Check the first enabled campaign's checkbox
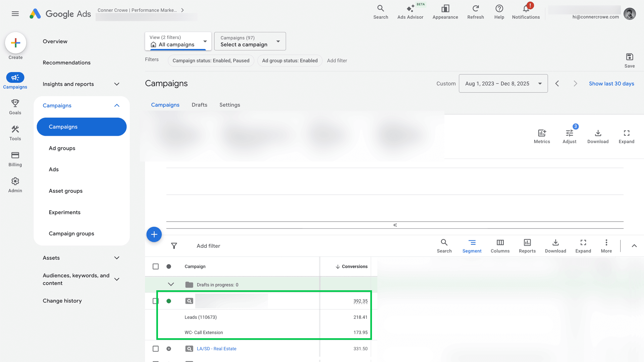Viewport: 644px width, 362px height. (156, 301)
